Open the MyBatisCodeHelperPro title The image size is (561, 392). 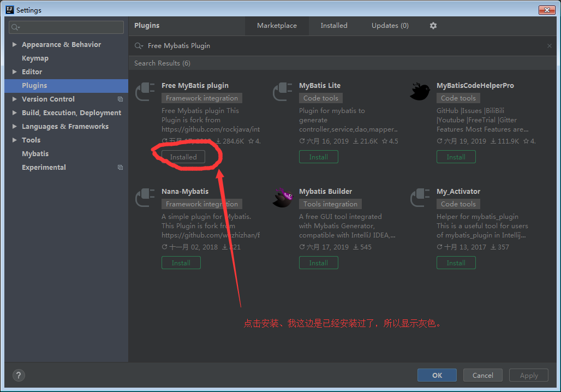[475, 86]
